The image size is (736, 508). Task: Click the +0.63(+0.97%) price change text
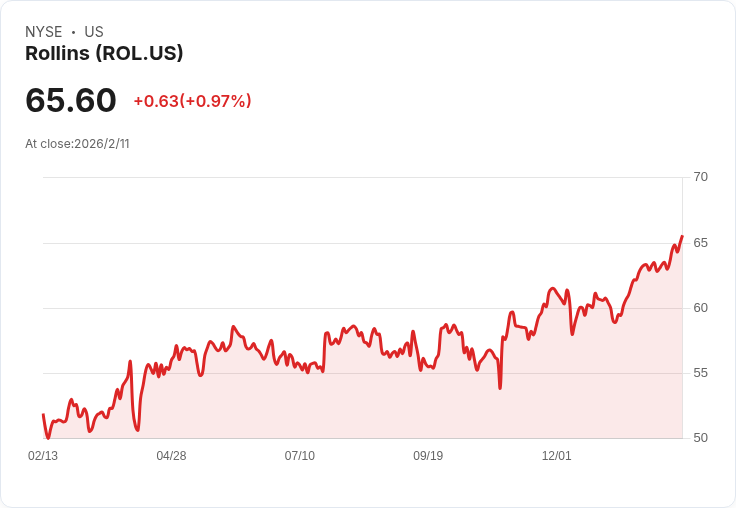tap(192, 101)
